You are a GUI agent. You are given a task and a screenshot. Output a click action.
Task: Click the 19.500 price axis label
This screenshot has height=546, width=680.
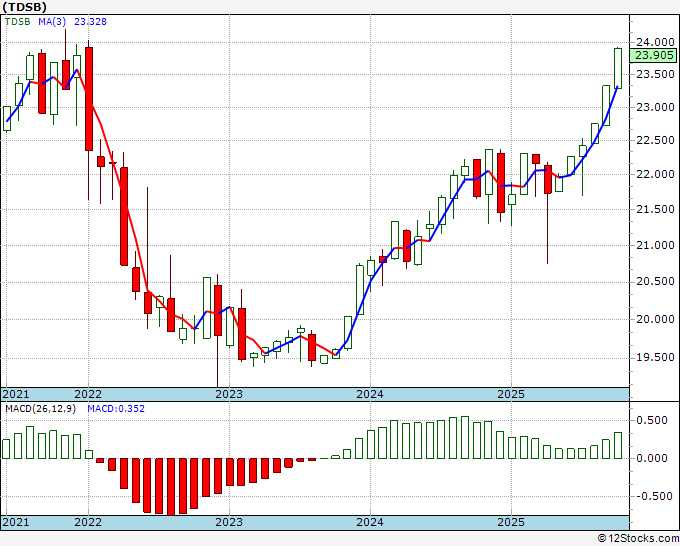point(655,357)
